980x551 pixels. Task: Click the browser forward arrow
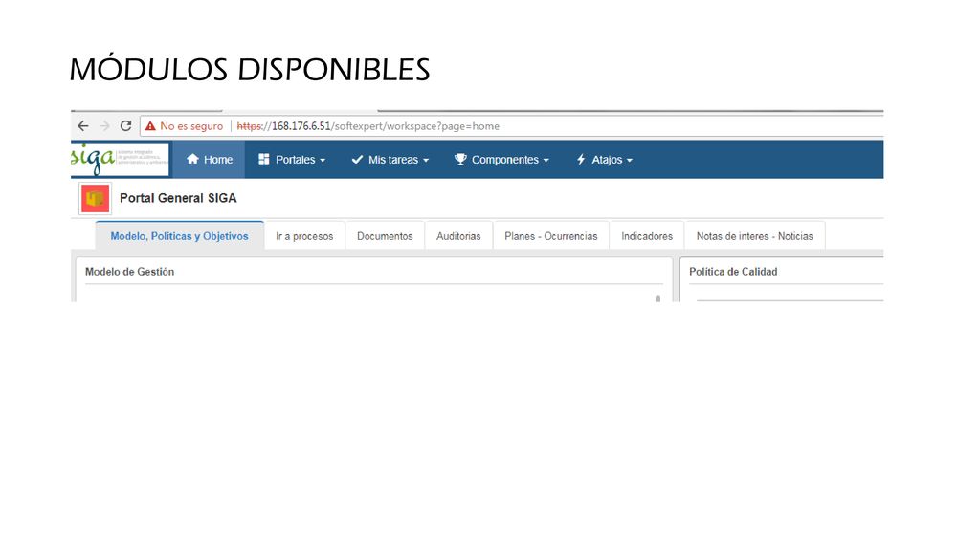pos(104,126)
